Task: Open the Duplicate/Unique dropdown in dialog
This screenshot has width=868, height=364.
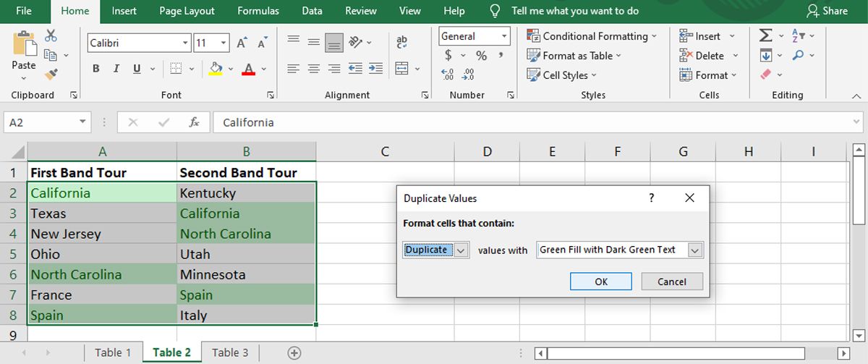Action: (461, 250)
